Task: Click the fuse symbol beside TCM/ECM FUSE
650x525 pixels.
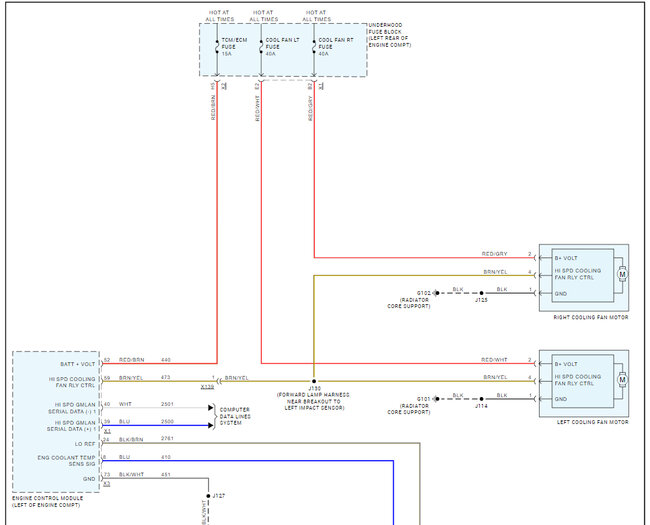Action: tap(217, 46)
